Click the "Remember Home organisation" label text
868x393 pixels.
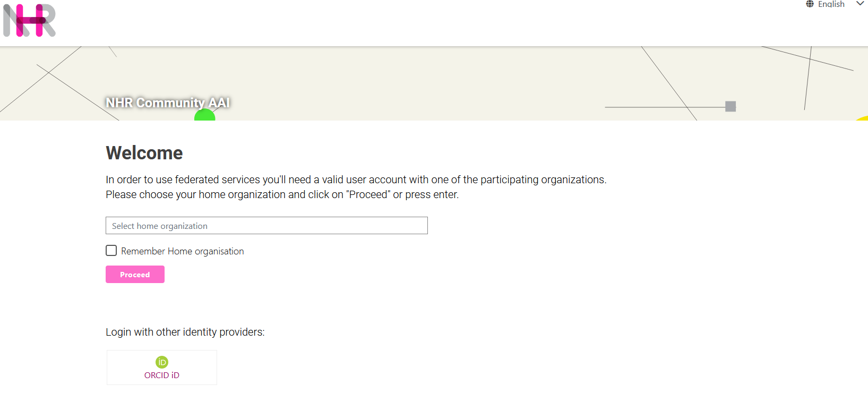(182, 251)
